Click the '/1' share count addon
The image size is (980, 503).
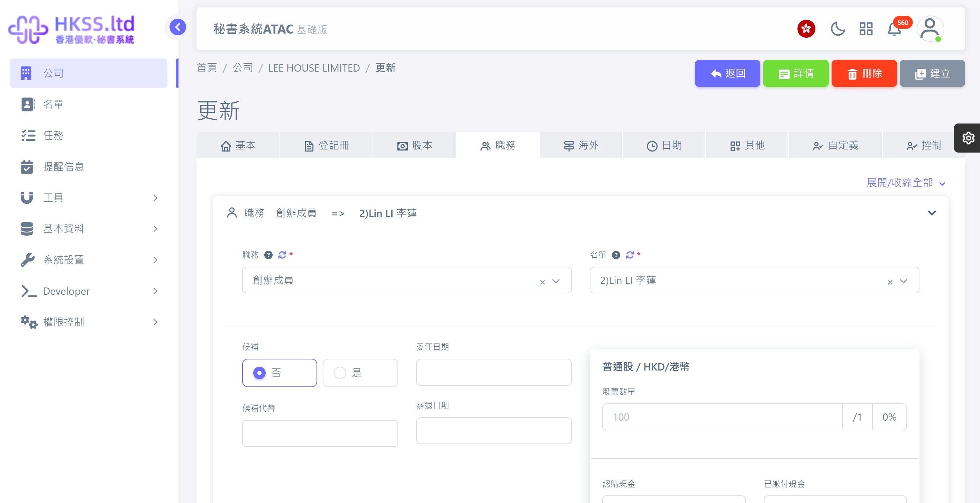(857, 417)
